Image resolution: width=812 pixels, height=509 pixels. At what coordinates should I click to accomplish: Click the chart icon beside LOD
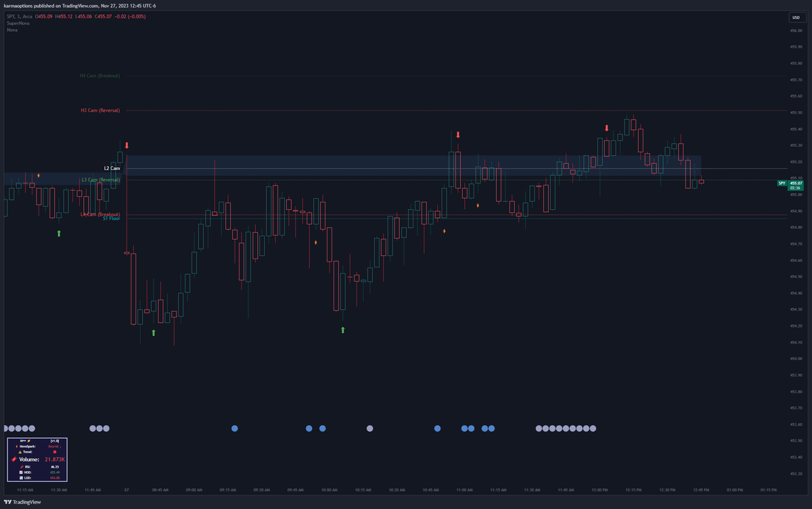21,478
